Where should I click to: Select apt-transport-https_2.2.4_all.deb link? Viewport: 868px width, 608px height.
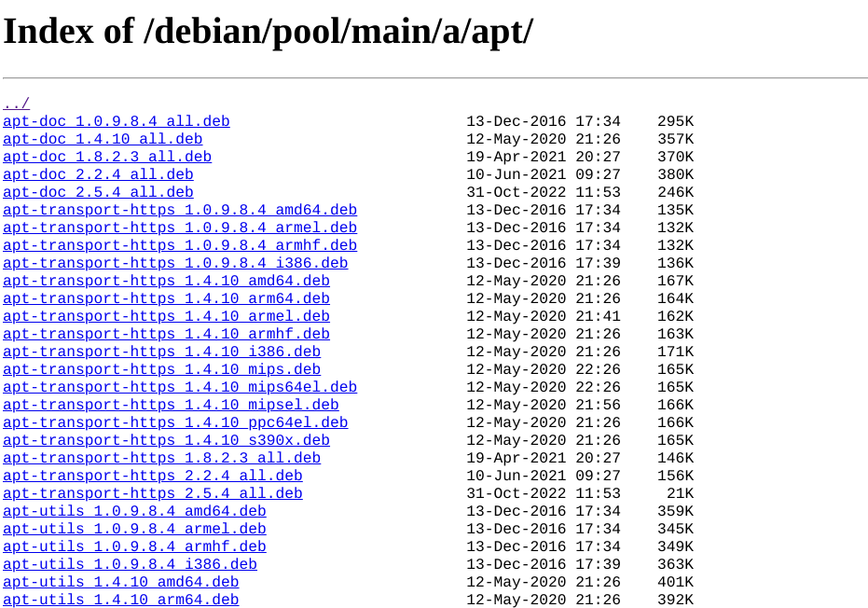point(153,476)
